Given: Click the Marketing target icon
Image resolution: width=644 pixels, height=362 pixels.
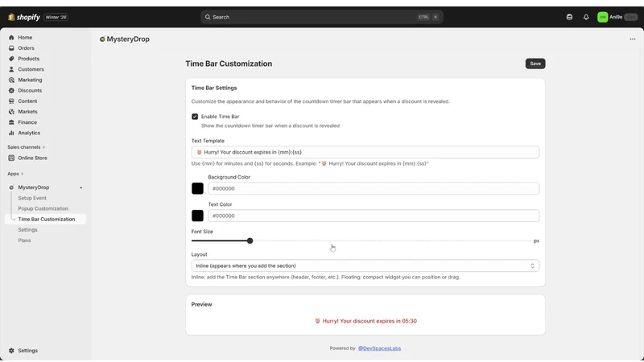Looking at the screenshot, I should pyautogui.click(x=11, y=80).
